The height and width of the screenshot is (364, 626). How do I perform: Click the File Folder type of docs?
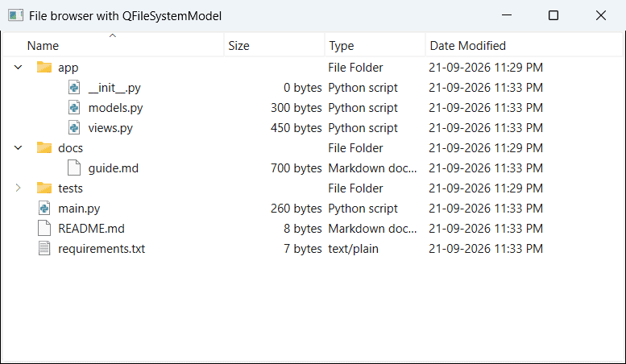point(355,148)
